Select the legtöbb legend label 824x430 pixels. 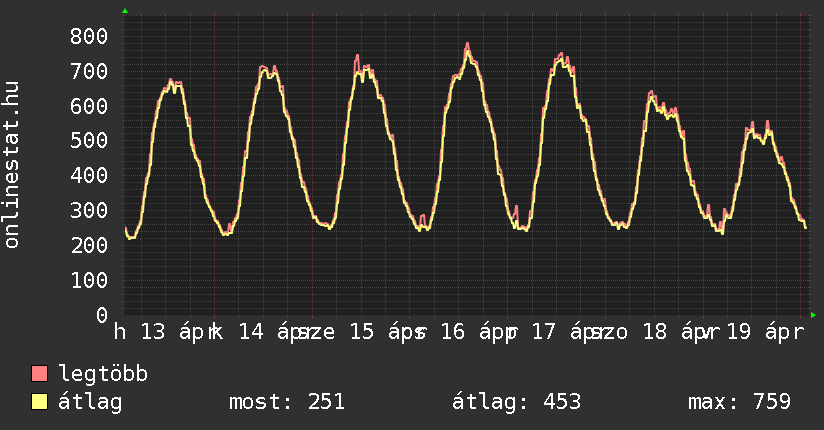pyautogui.click(x=103, y=374)
